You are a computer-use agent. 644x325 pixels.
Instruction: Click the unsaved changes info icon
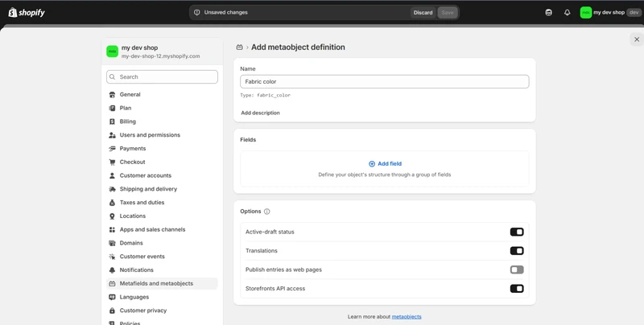[196, 12]
